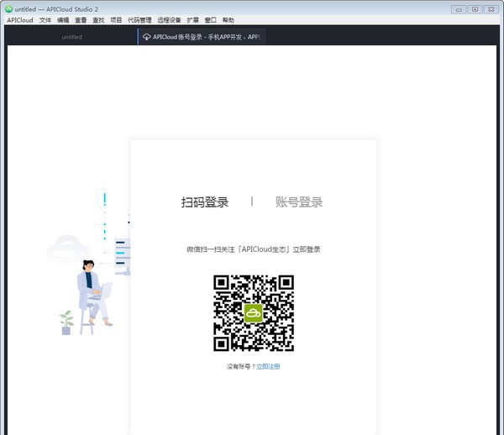Click the APICloud Studio title bar app icon

click(9, 9)
